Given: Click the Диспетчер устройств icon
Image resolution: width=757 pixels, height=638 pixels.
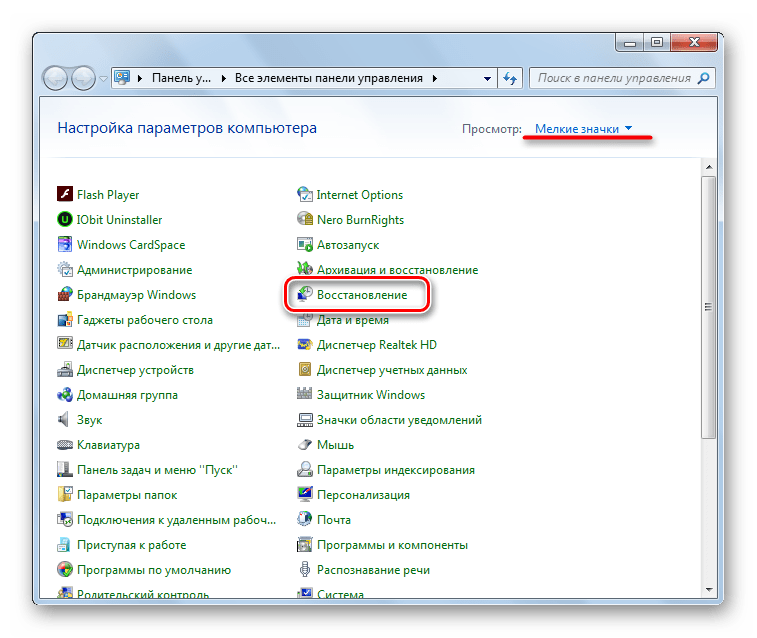Looking at the screenshot, I should pos(65,370).
